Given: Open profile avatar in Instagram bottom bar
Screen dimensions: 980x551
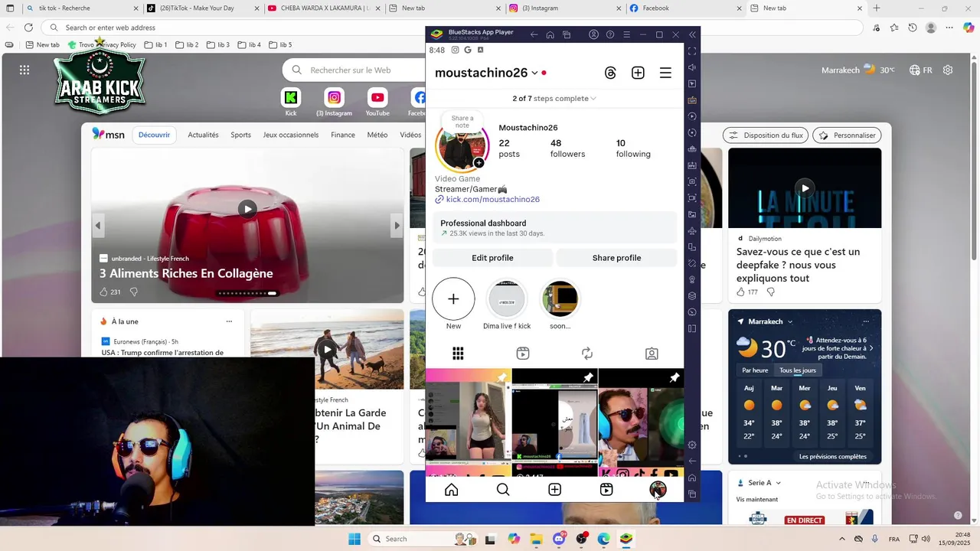Looking at the screenshot, I should tap(658, 490).
